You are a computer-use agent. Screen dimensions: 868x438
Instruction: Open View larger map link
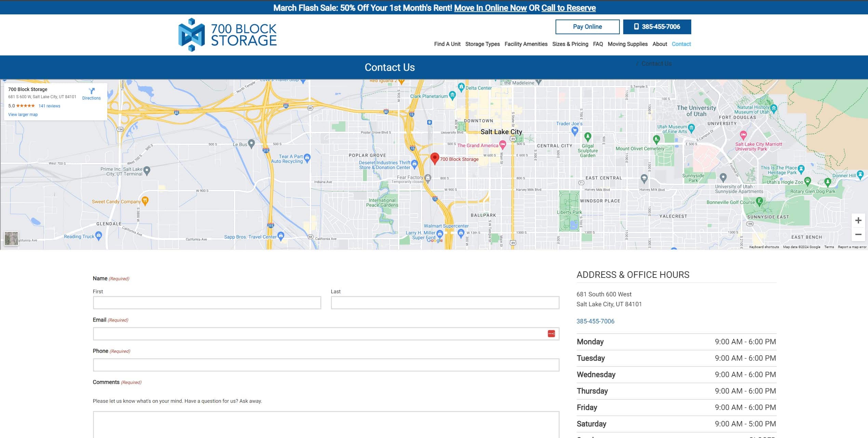pos(23,115)
